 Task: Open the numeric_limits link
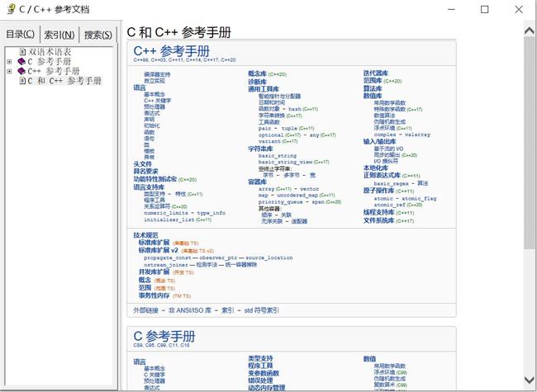166,213
